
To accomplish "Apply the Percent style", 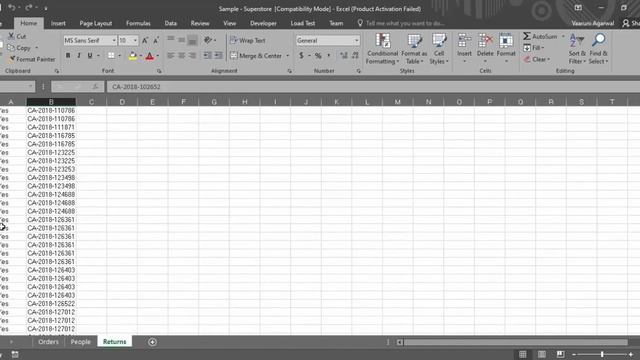I will (318, 56).
